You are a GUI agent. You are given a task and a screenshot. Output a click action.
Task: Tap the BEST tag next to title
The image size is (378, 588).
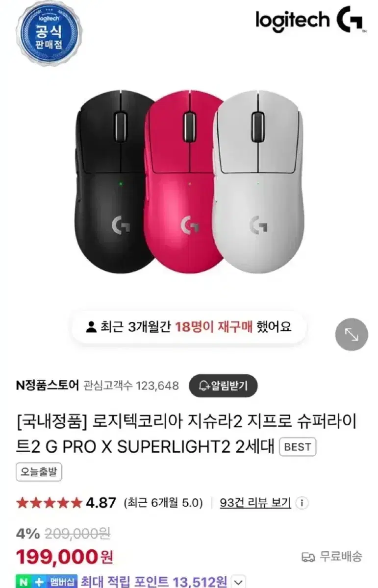coord(298,447)
